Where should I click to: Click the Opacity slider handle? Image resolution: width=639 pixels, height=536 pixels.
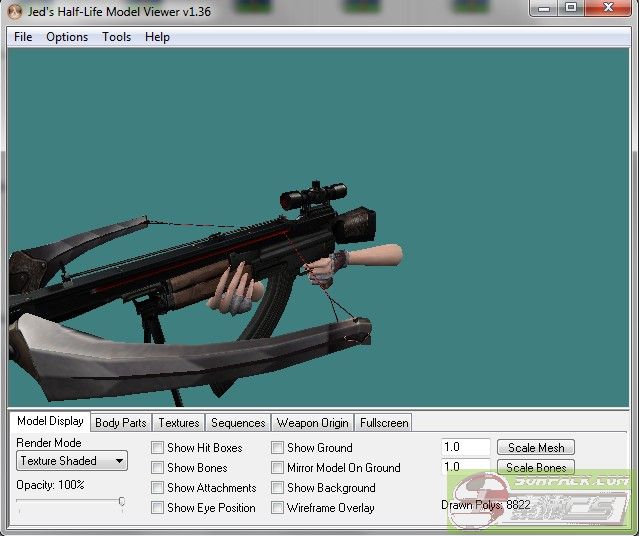pos(122,501)
